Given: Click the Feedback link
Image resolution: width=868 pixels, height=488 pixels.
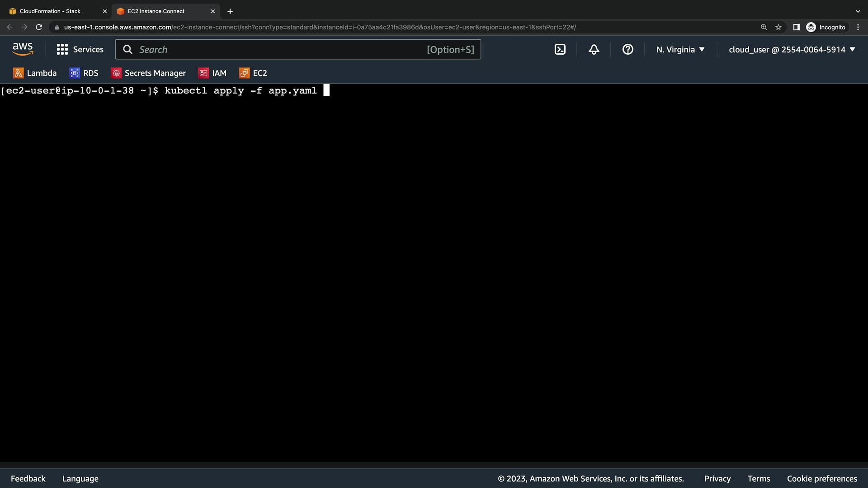Looking at the screenshot, I should tap(28, 479).
